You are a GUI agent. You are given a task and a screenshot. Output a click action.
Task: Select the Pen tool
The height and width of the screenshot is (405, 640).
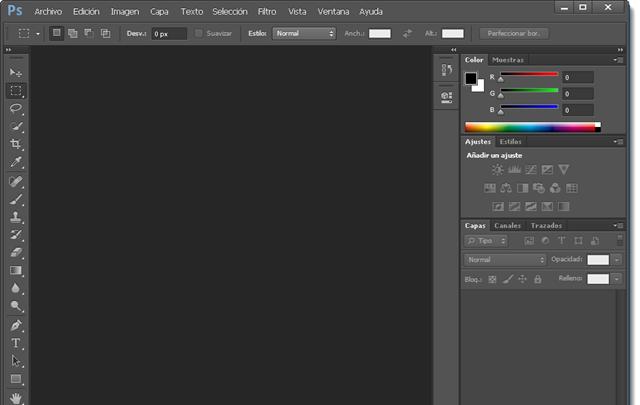tap(16, 325)
